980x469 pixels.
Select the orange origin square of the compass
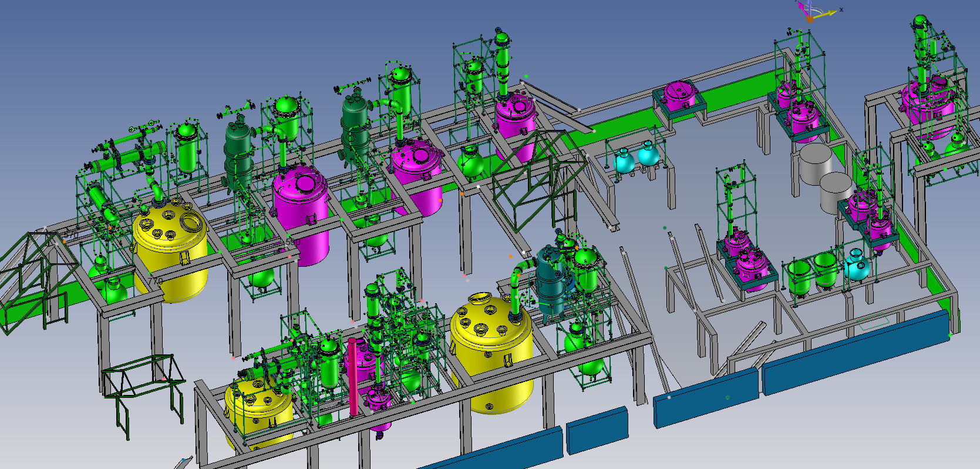(x=810, y=19)
